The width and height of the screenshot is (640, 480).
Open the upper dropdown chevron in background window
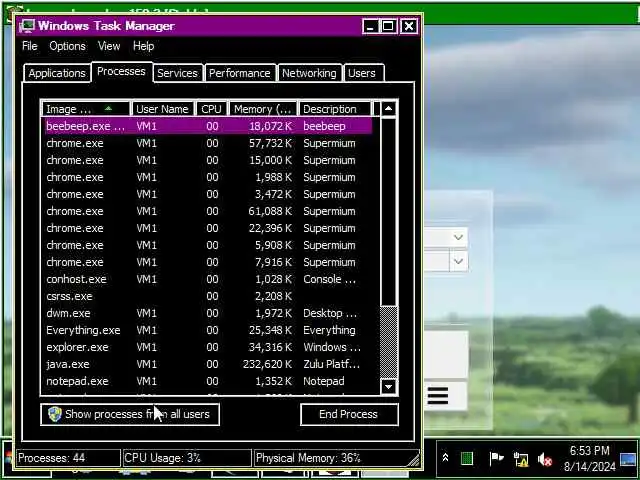[458, 237]
